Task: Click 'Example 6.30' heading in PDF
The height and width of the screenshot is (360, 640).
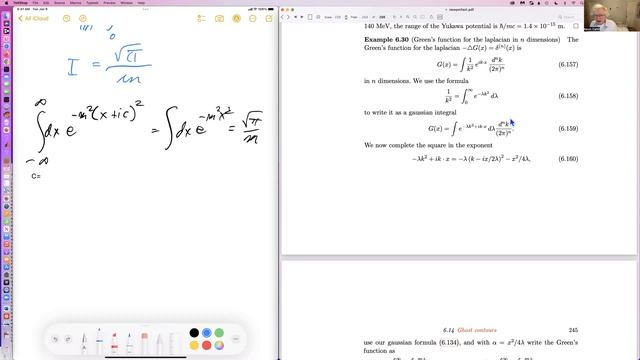Action: 386,40
